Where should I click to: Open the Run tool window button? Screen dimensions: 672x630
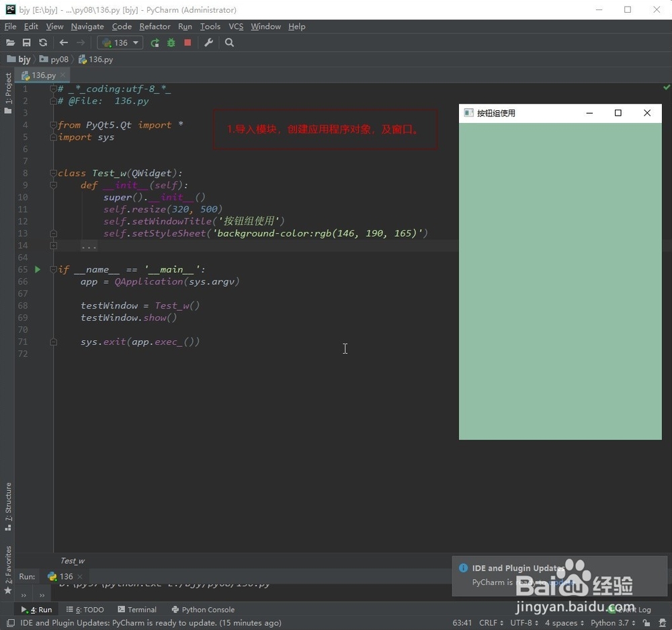[36, 609]
